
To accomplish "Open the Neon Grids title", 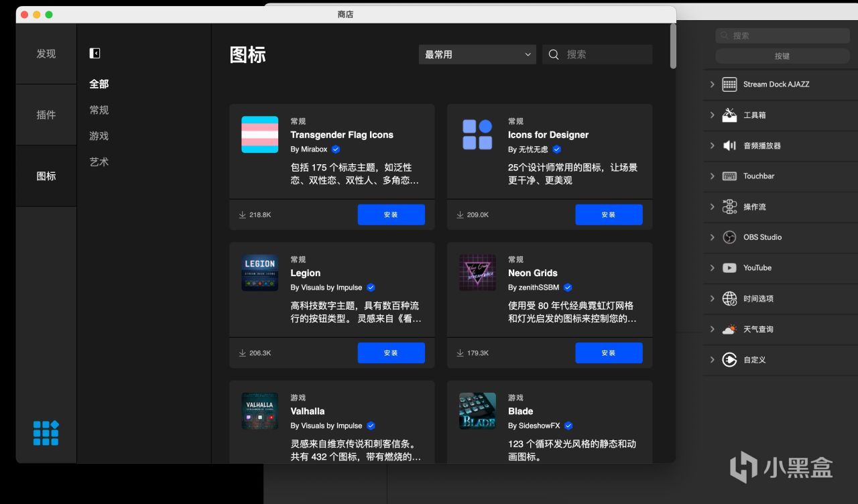I will (x=533, y=273).
